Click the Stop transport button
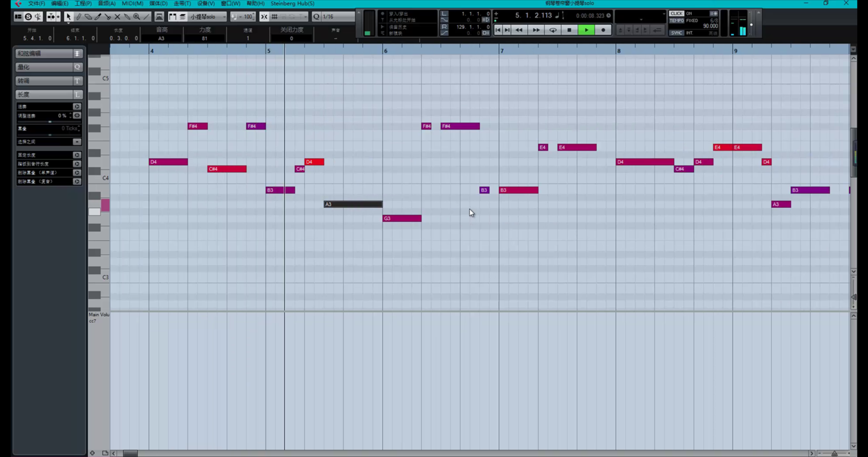Image resolution: width=868 pixels, height=457 pixels. [x=569, y=30]
